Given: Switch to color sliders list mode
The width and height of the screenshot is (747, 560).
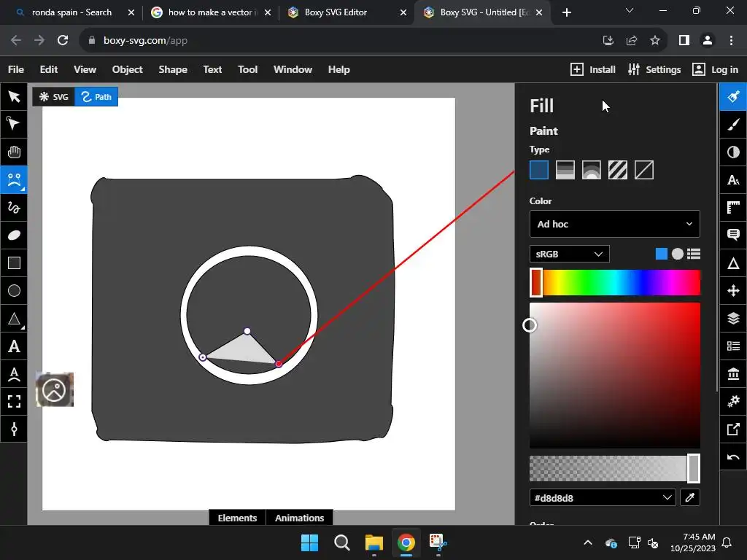Looking at the screenshot, I should pyautogui.click(x=694, y=254).
